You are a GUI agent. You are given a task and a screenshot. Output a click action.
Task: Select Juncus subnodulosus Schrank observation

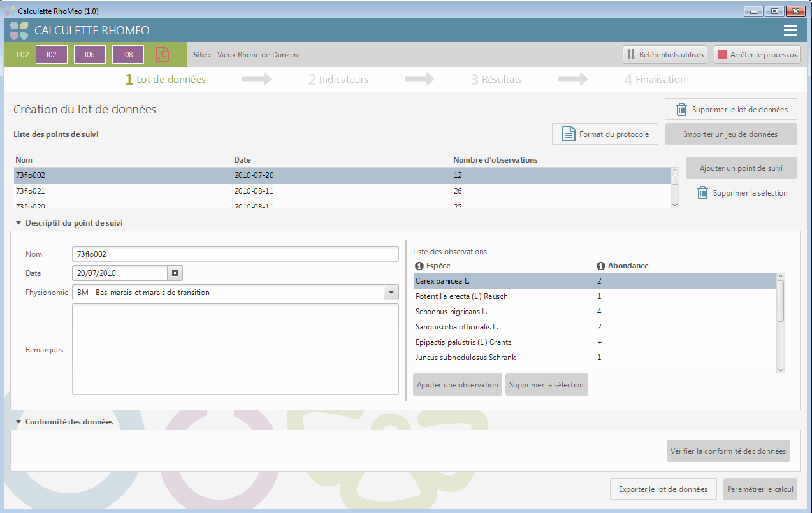(595, 358)
